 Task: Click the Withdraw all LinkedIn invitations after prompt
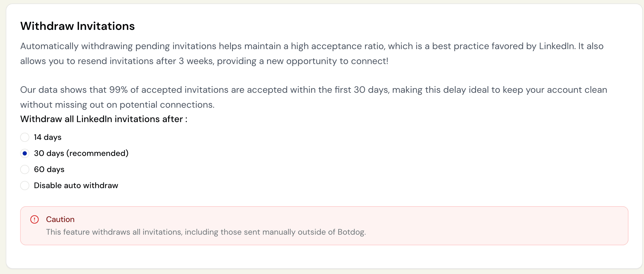pyautogui.click(x=104, y=119)
